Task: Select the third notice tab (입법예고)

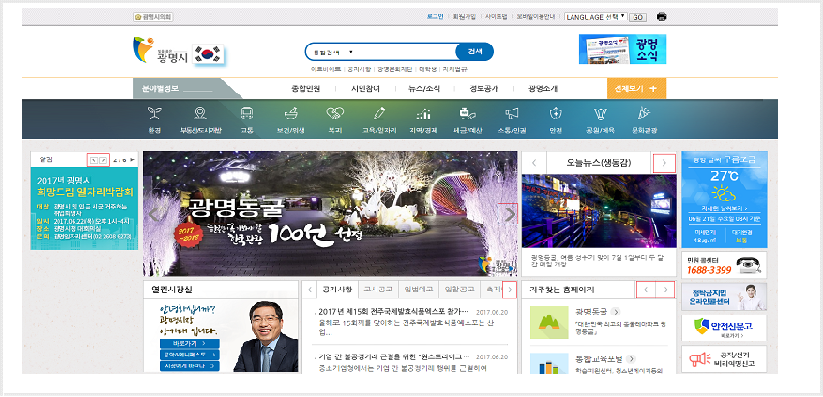Action: 418,289
